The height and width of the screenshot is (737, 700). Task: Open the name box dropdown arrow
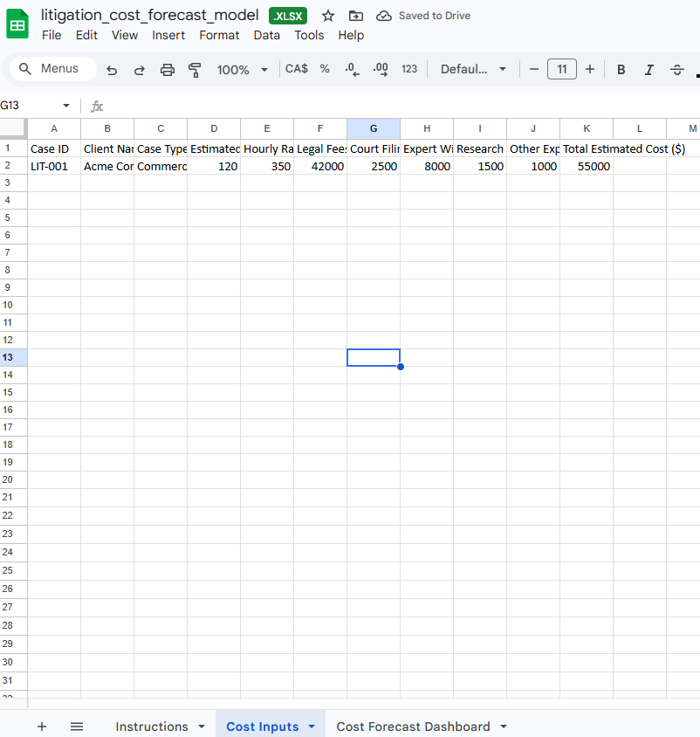click(x=65, y=106)
